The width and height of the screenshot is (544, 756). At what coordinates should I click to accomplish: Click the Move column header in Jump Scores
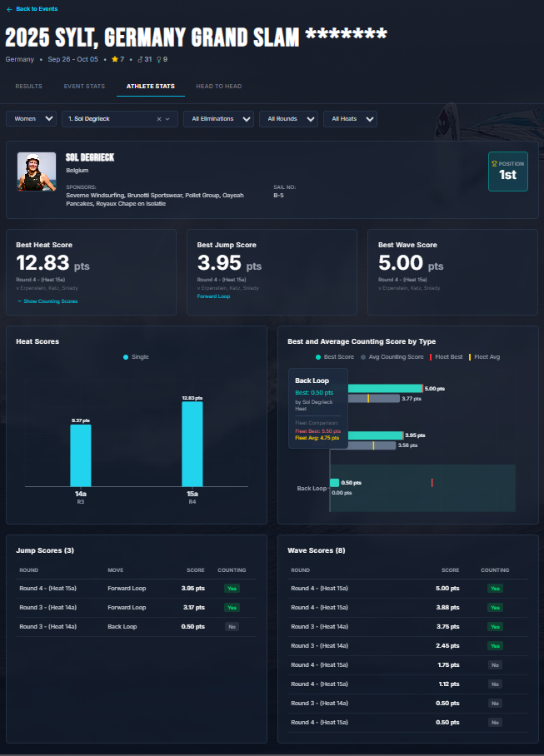tap(116, 570)
